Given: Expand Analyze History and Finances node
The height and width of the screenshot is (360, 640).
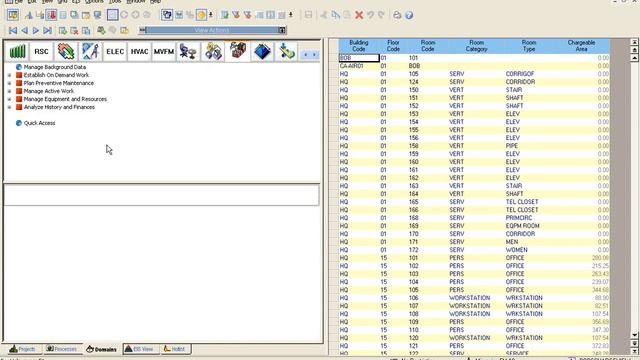Looking at the screenshot, I should [9, 107].
